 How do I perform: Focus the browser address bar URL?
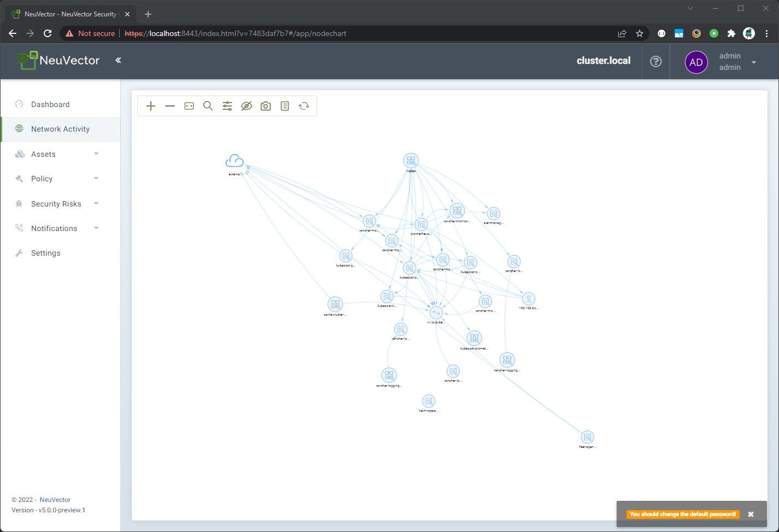tap(236, 33)
